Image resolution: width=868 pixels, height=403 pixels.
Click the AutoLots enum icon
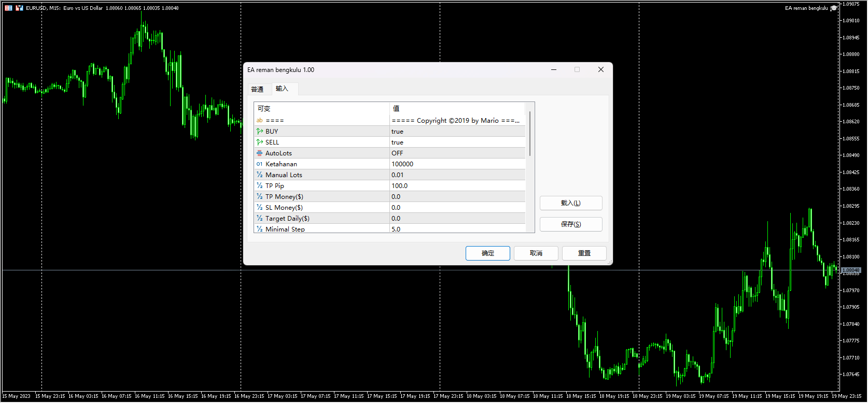tap(259, 153)
